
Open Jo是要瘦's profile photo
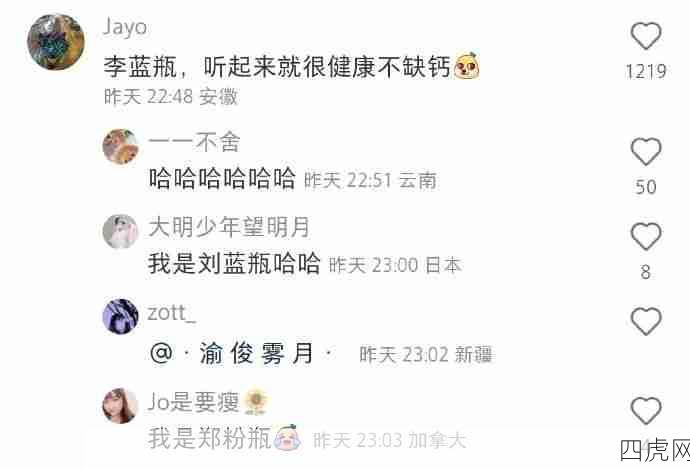pos(121,406)
